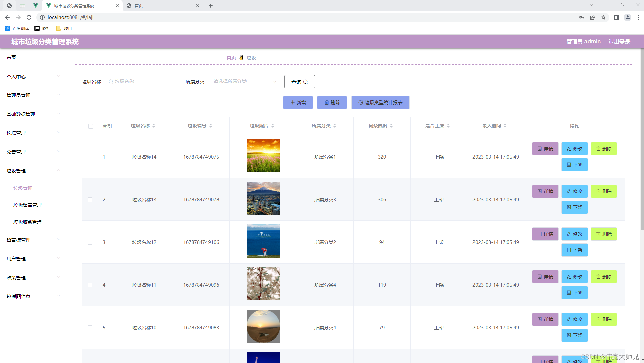The height and width of the screenshot is (363, 644).
Task: Sort by 所属分类 column arrows
Action: [x=335, y=126]
